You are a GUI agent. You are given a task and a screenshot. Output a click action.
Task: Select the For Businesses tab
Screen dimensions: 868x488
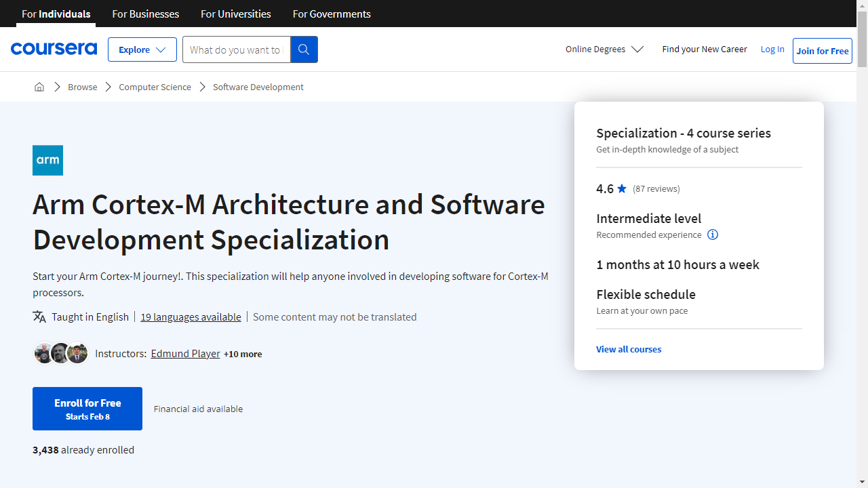[146, 14]
